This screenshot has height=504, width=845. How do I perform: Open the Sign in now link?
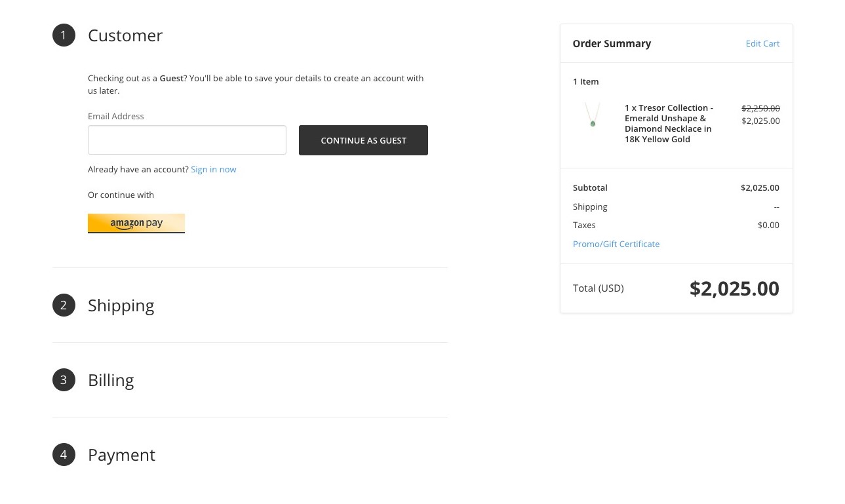(x=214, y=170)
